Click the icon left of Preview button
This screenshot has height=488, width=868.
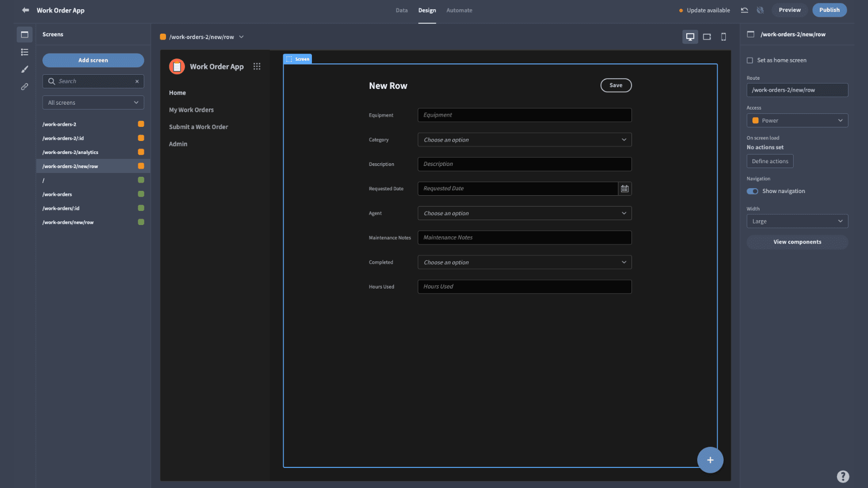tap(761, 10)
